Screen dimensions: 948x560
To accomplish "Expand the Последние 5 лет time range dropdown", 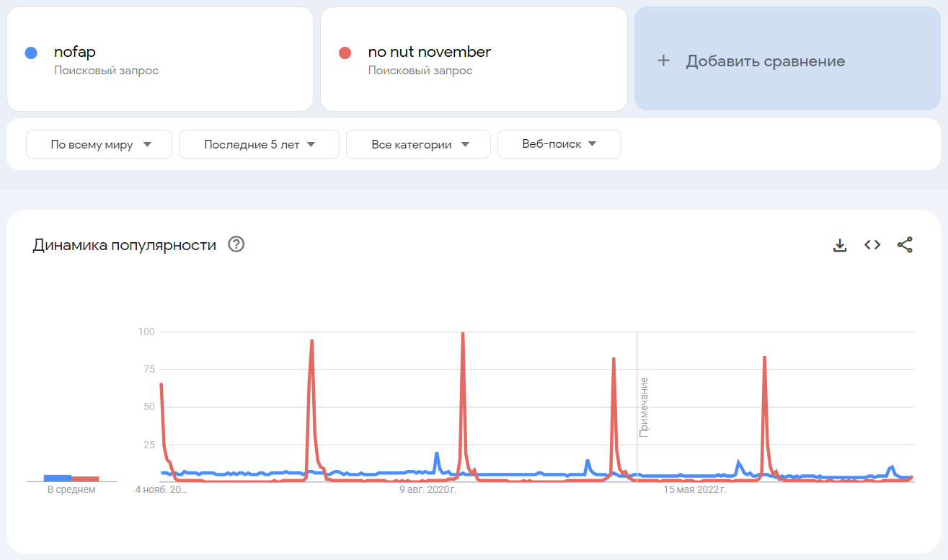I will 259,144.
